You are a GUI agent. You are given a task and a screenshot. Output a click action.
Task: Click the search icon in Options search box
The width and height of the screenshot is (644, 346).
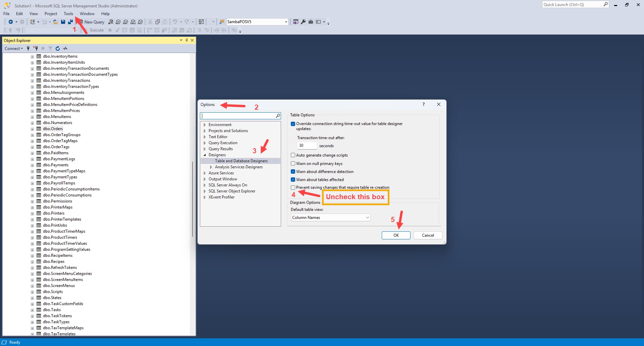pyautogui.click(x=278, y=116)
